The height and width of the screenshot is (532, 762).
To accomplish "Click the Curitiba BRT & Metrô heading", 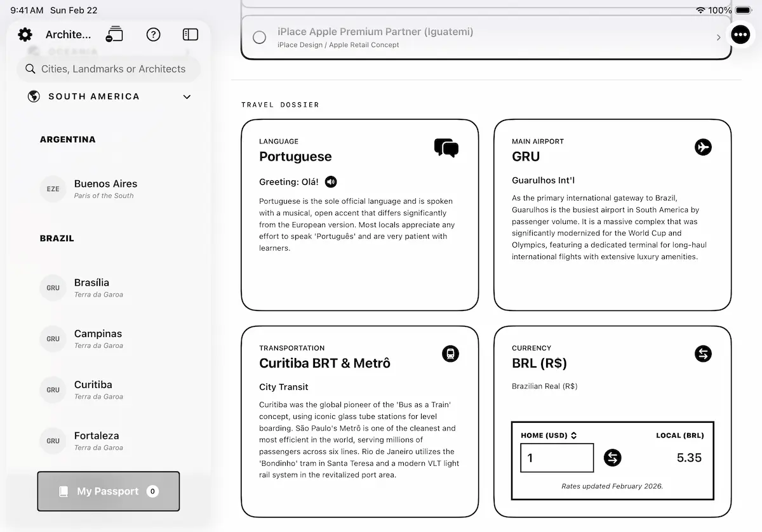I will (x=324, y=363).
